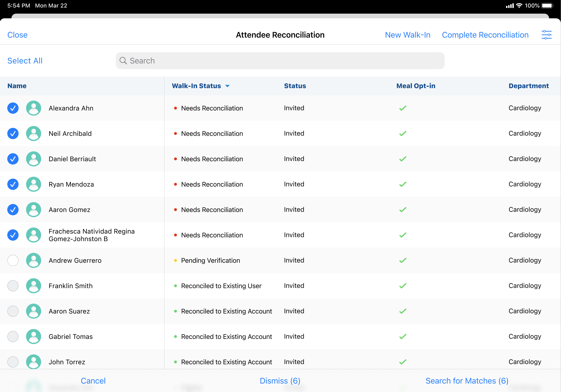The height and width of the screenshot is (392, 561).
Task: Click the Status column header
Action: [295, 86]
